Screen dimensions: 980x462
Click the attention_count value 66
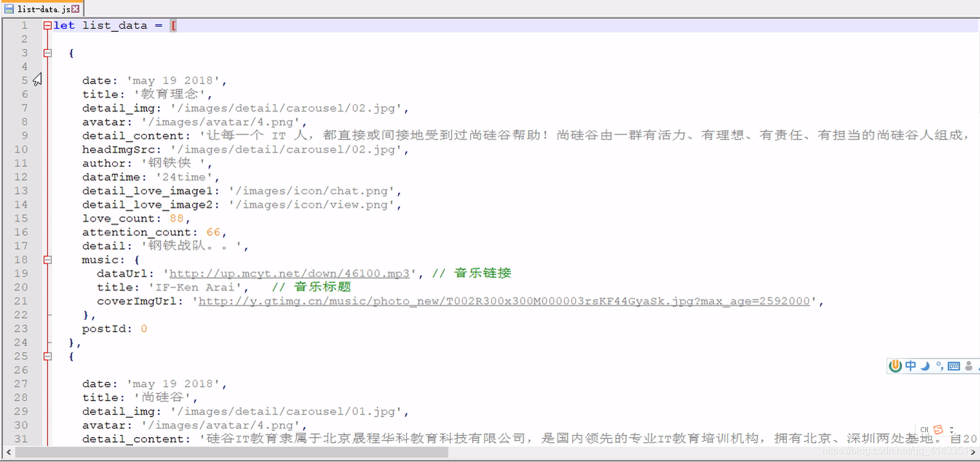214,232
